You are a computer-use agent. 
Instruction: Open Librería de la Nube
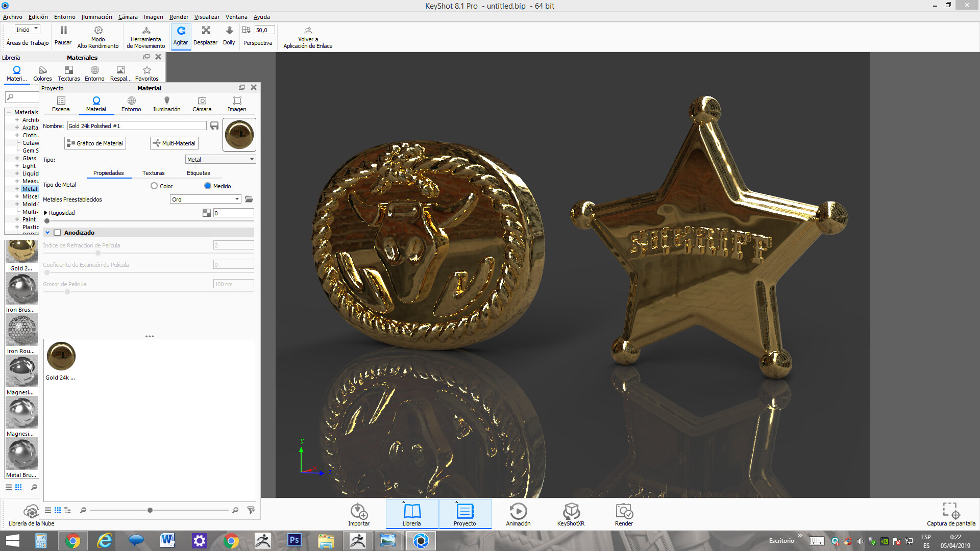click(x=31, y=514)
